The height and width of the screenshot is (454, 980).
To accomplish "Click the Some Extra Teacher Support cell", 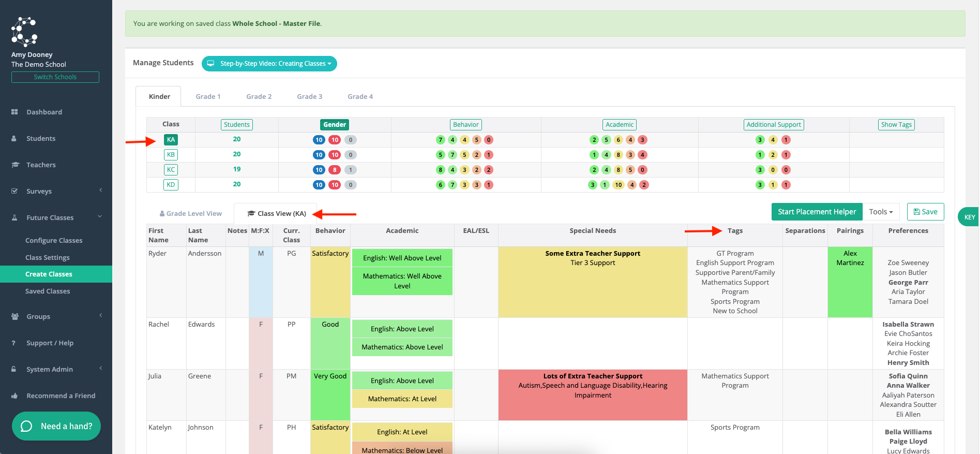I will coord(593,282).
